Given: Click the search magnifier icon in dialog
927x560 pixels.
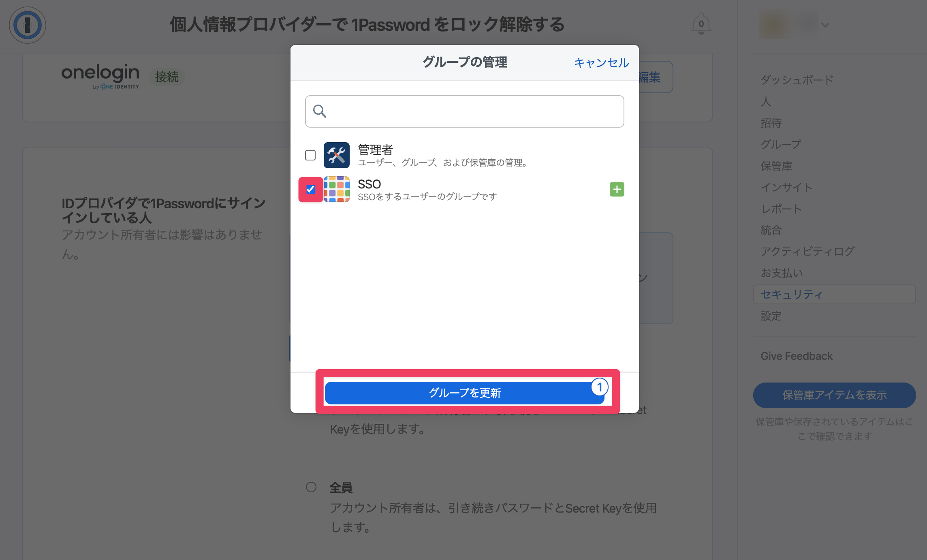Looking at the screenshot, I should click(320, 111).
